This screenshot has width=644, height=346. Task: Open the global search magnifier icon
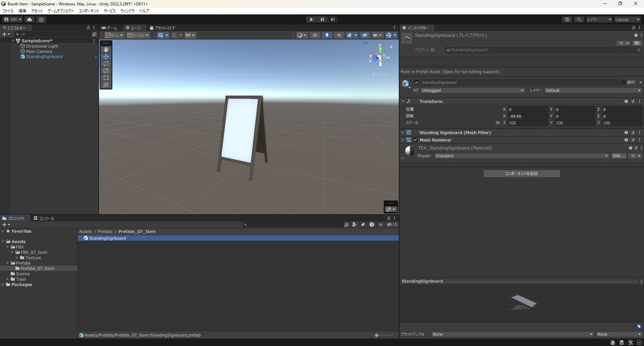click(579, 20)
